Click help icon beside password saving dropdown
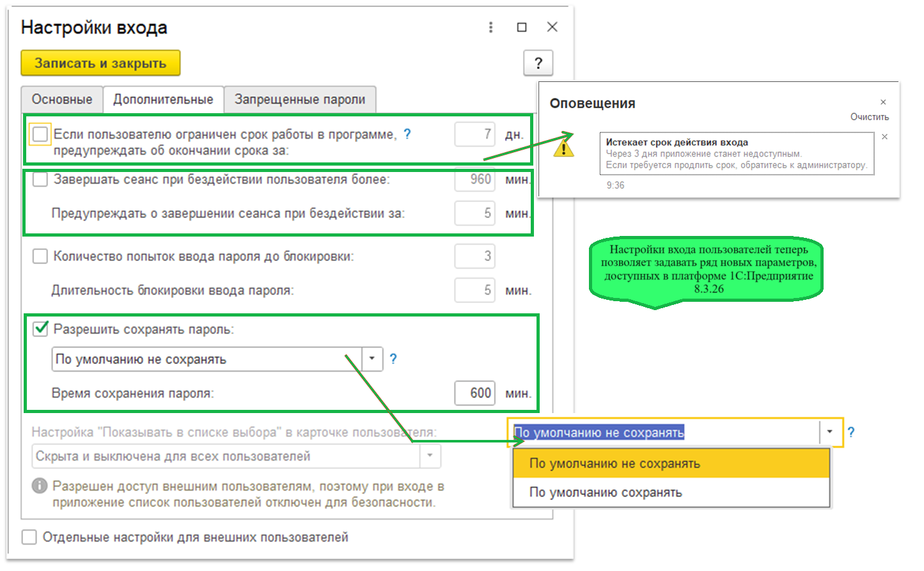The image size is (924, 571). click(x=393, y=359)
